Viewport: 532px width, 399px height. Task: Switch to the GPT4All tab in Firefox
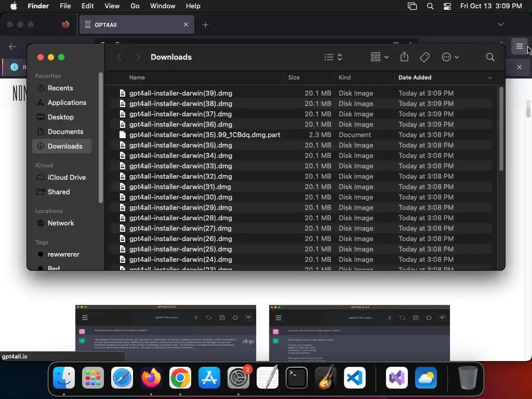[x=137, y=25]
